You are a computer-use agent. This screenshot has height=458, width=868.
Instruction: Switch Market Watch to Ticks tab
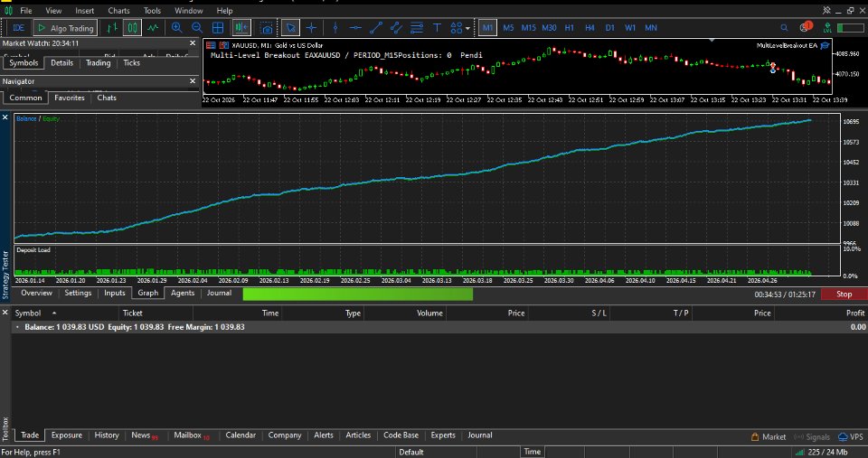(132, 63)
